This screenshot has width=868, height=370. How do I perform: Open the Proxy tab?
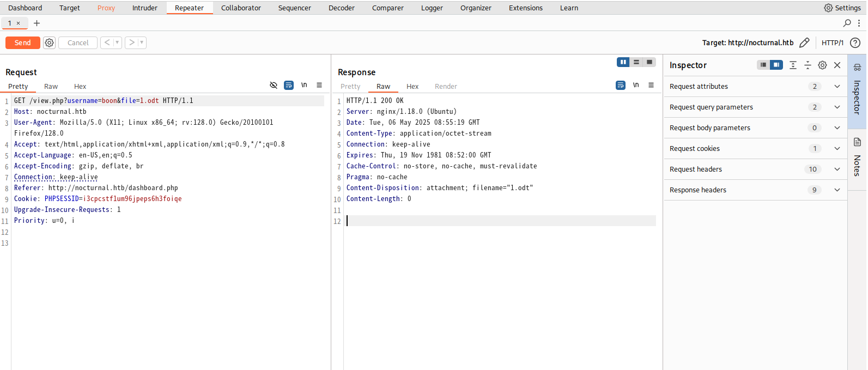click(106, 8)
